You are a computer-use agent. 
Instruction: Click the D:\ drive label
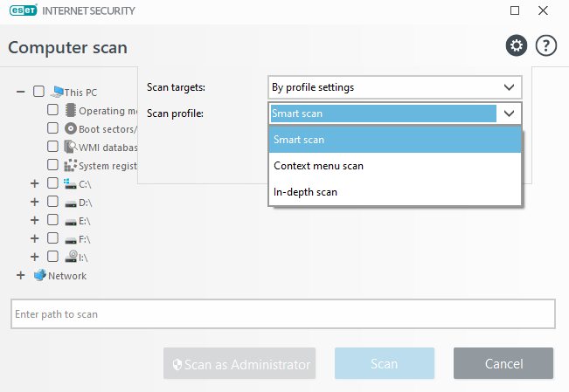[x=86, y=203]
